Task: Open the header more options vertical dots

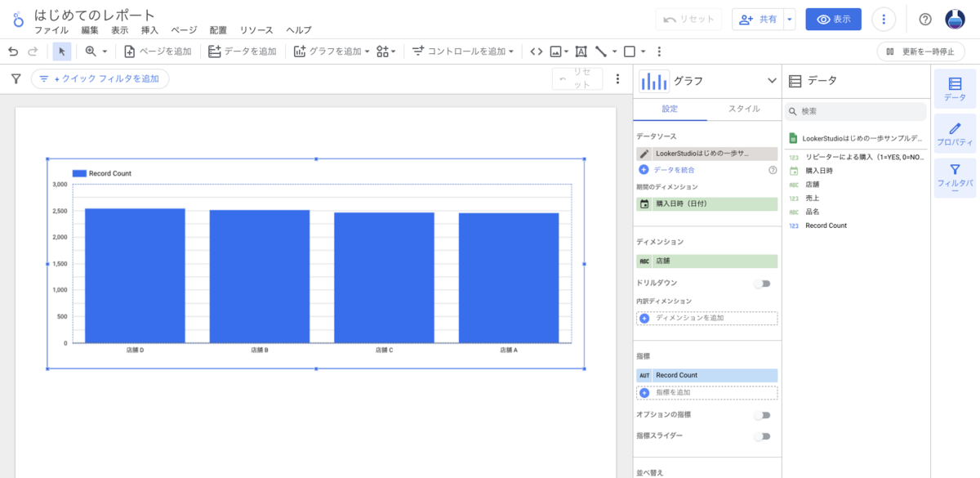Action: (x=884, y=20)
